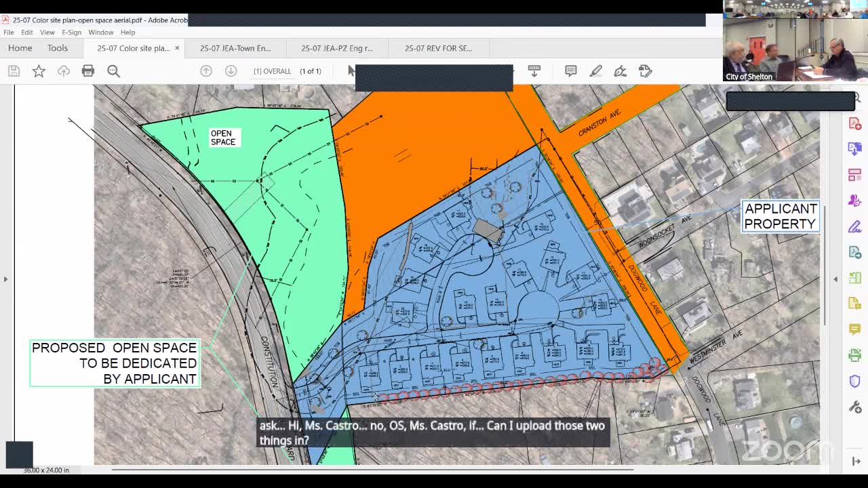Open the yellow file tool in right pane
Viewport: 868px width, 488px height.
854,304
